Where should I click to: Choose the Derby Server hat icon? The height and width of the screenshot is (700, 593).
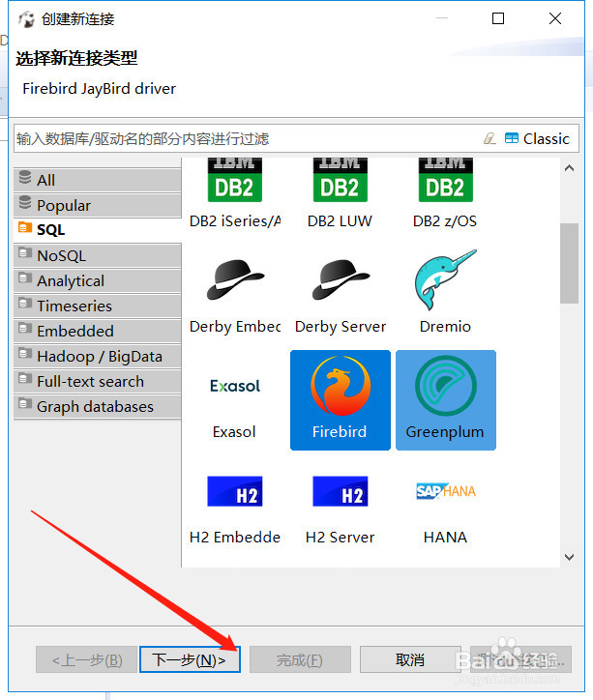tap(341, 279)
